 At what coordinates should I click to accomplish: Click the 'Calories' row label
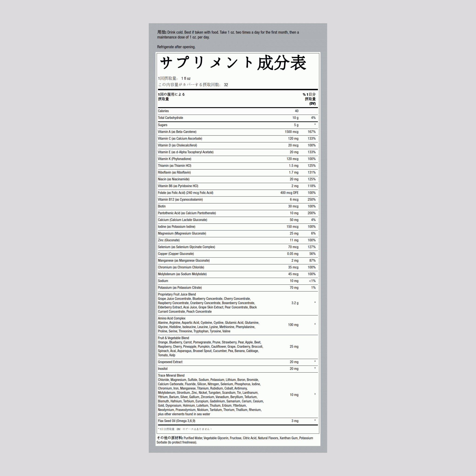[163, 111]
